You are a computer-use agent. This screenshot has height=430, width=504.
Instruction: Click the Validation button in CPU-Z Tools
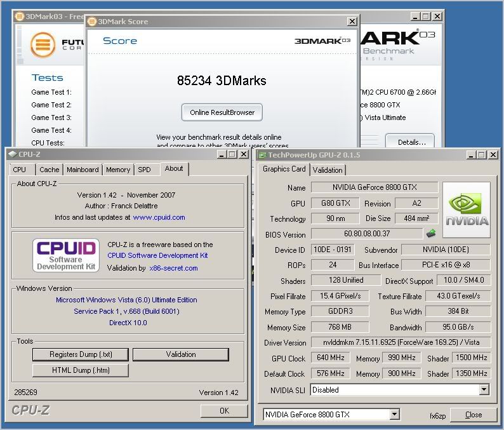click(181, 354)
